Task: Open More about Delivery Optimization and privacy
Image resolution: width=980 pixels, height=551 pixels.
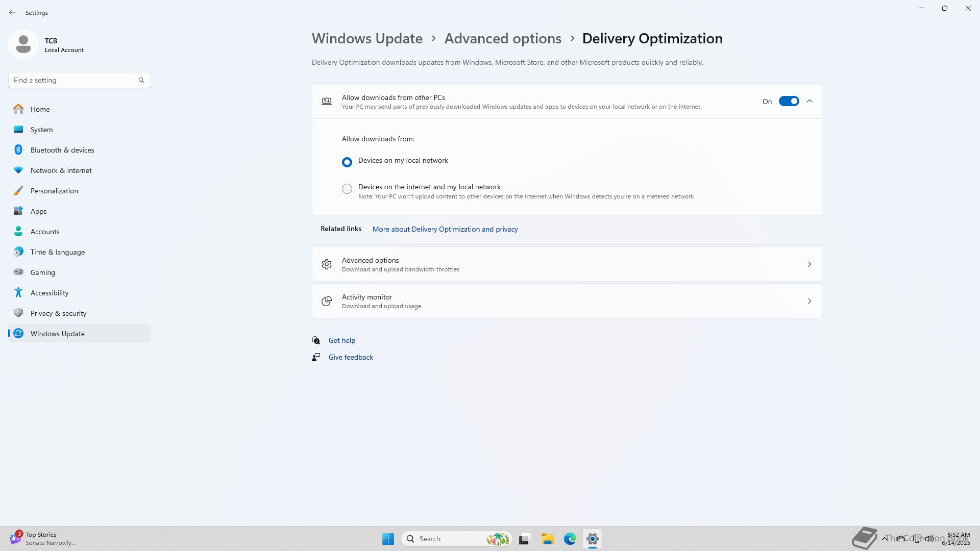Action: (445, 229)
